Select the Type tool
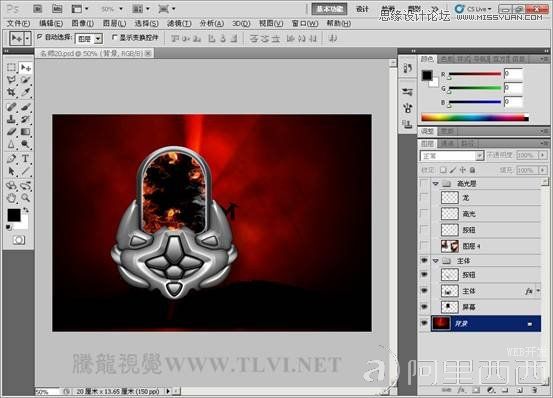553x398 pixels. pos(25,159)
